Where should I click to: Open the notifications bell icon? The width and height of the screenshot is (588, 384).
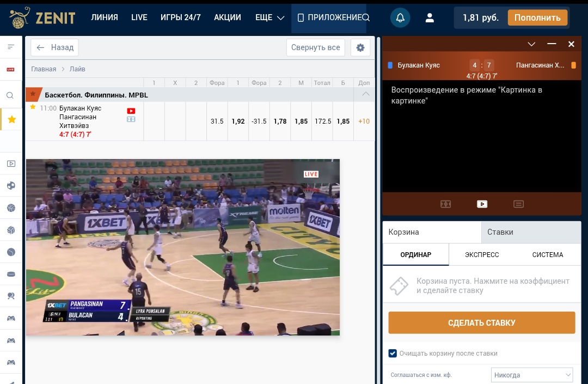(400, 18)
